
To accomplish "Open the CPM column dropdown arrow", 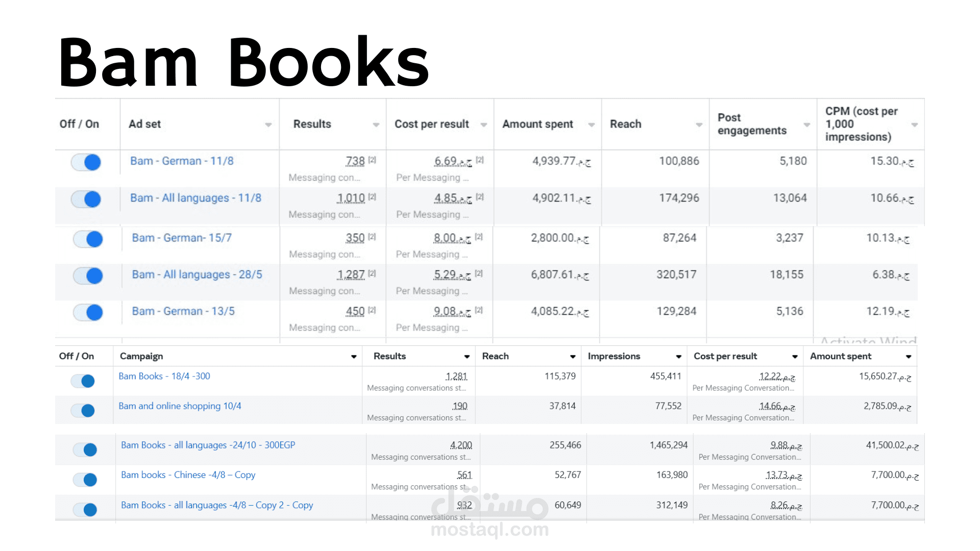I will coord(914,125).
